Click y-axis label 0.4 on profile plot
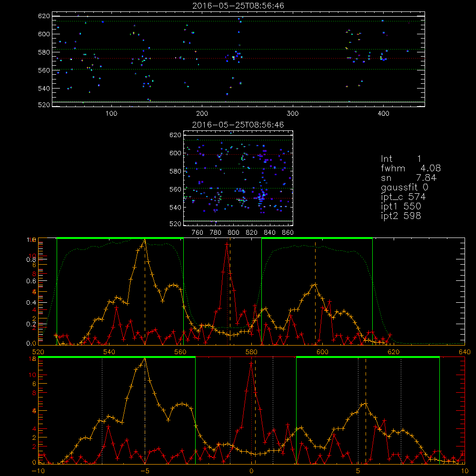The height and width of the screenshot is (476, 476). (31, 302)
